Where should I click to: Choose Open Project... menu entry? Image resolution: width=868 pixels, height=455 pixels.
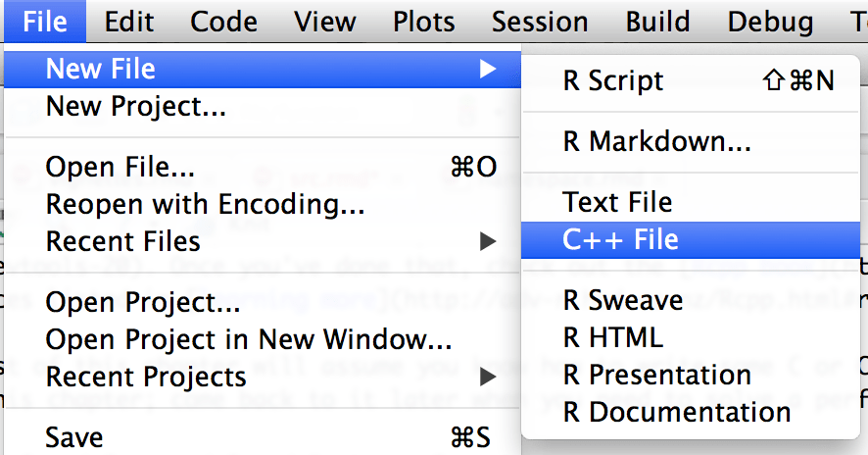click(263, 302)
